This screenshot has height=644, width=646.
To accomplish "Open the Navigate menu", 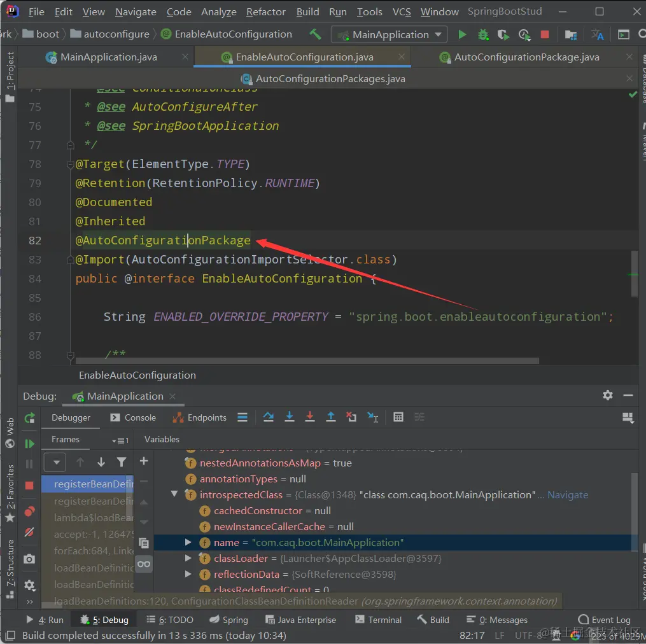I will [x=136, y=12].
